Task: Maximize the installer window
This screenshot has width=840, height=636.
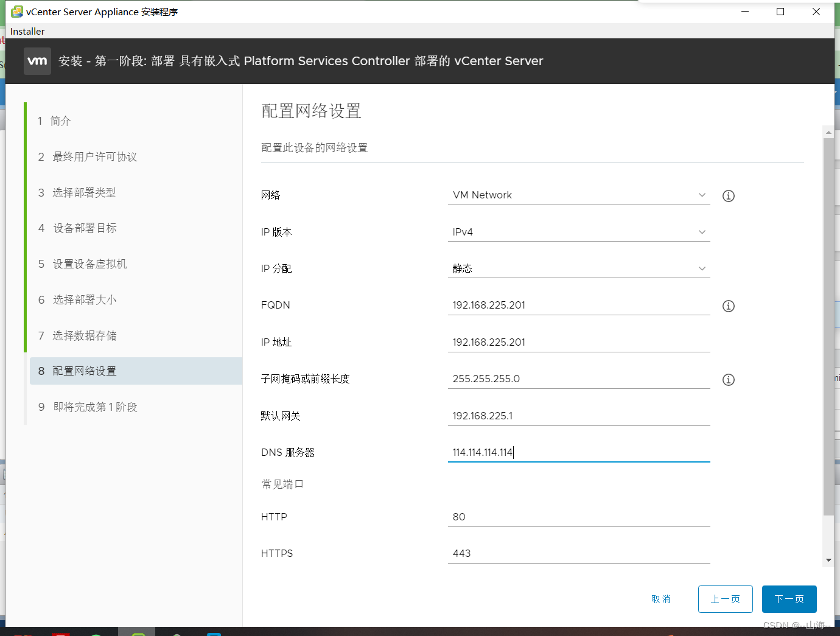Action: [x=780, y=12]
